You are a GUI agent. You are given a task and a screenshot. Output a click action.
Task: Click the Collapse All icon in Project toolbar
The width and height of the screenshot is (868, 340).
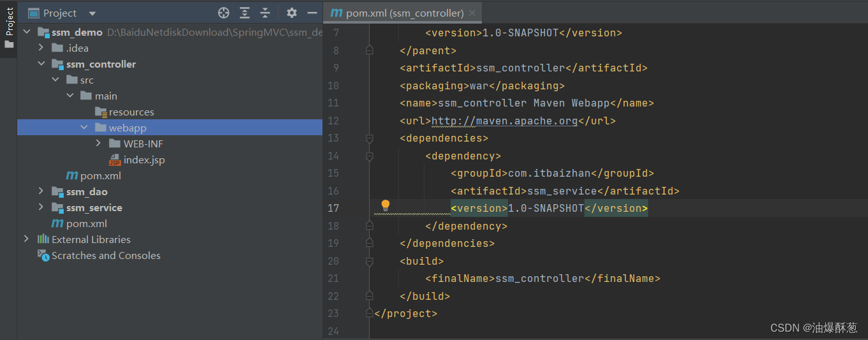tap(266, 13)
